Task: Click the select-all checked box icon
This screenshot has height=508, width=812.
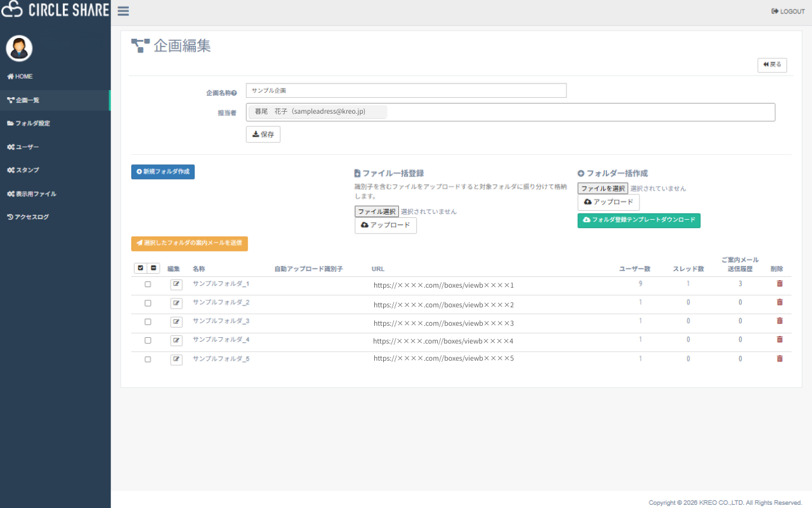Action: click(x=141, y=269)
